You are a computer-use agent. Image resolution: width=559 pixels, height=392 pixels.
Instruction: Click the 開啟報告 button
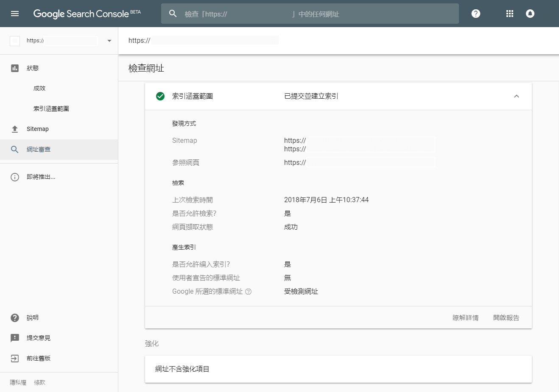click(506, 317)
